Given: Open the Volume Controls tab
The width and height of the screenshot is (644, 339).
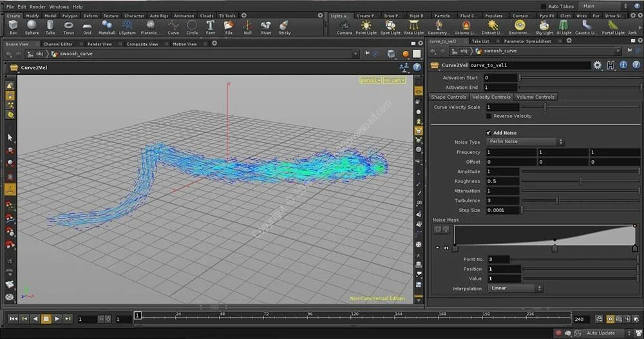Looking at the screenshot, I should pos(535,97).
